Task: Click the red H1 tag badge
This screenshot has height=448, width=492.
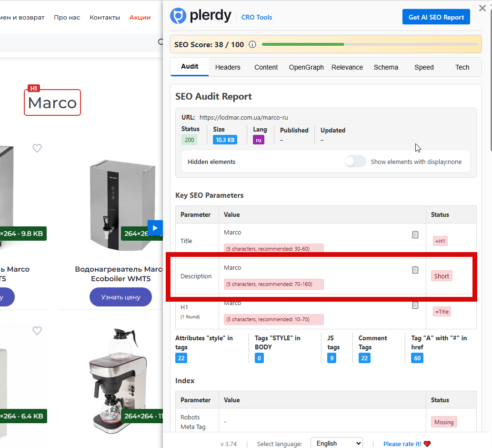Action: (x=33, y=88)
